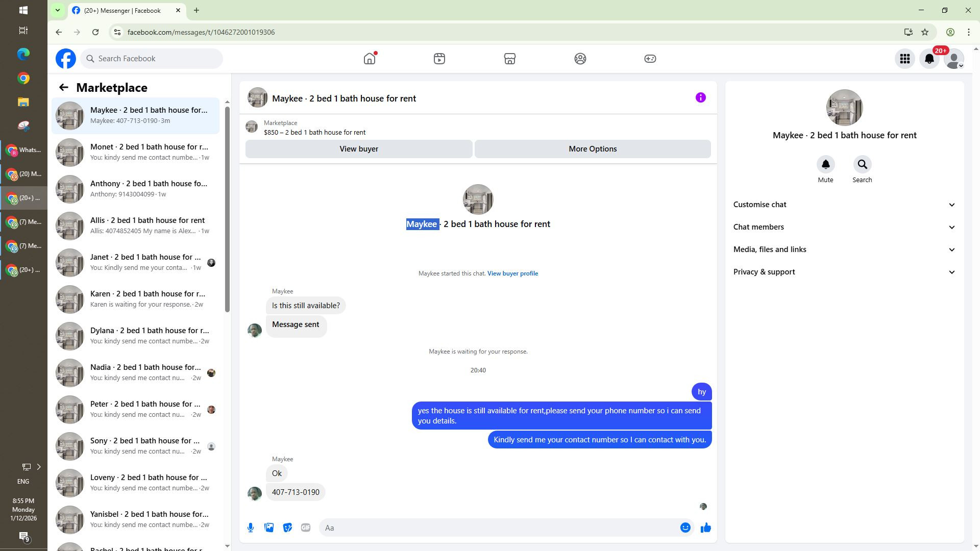This screenshot has width=980, height=551.
Task: Click the View buyer button
Action: (359, 149)
